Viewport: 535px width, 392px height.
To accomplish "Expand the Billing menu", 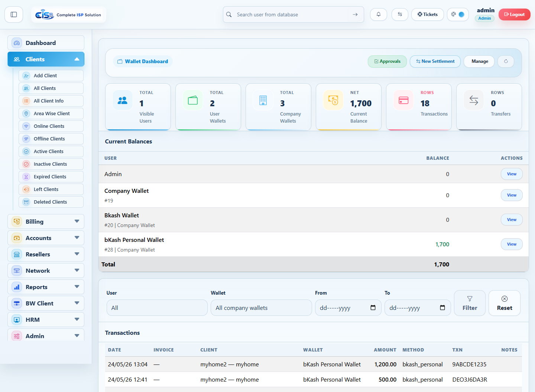I will tap(46, 221).
